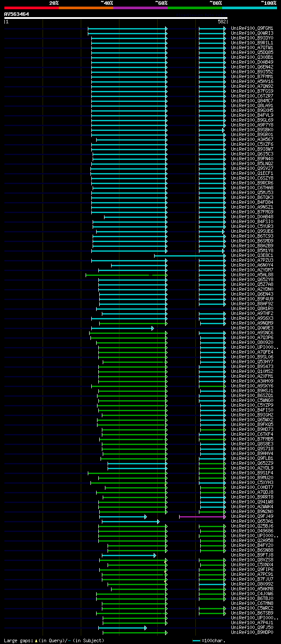
Task: Click the red ~20% identity legend segment
Action: point(32,8)
